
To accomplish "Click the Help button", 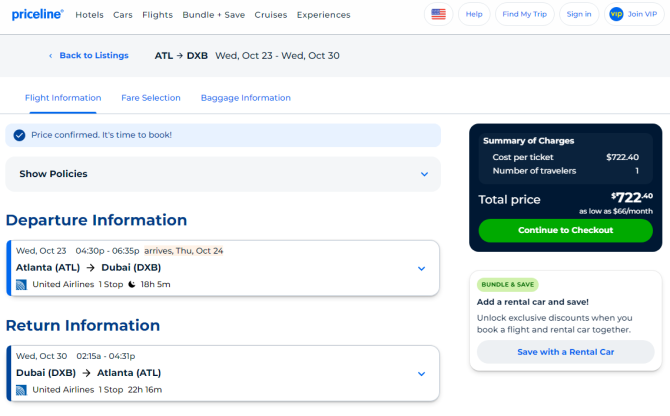I will click(474, 14).
